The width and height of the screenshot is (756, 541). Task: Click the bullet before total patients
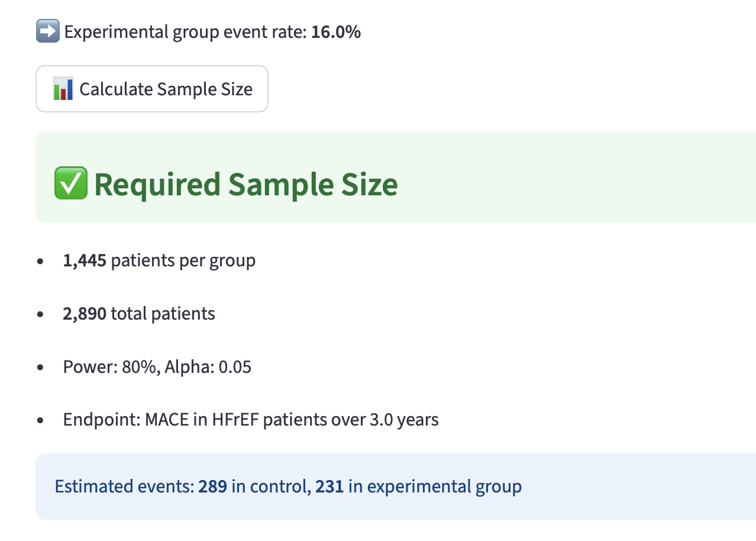40,314
